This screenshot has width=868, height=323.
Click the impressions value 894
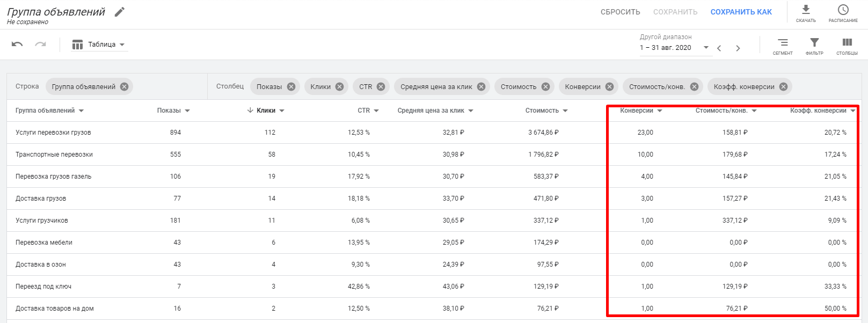[176, 133]
